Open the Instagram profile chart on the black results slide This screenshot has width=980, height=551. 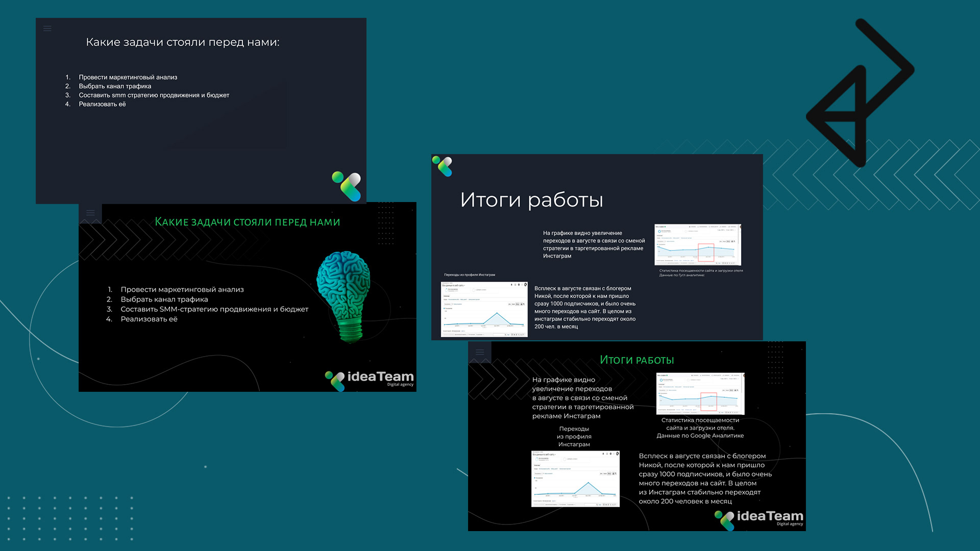pos(575,479)
